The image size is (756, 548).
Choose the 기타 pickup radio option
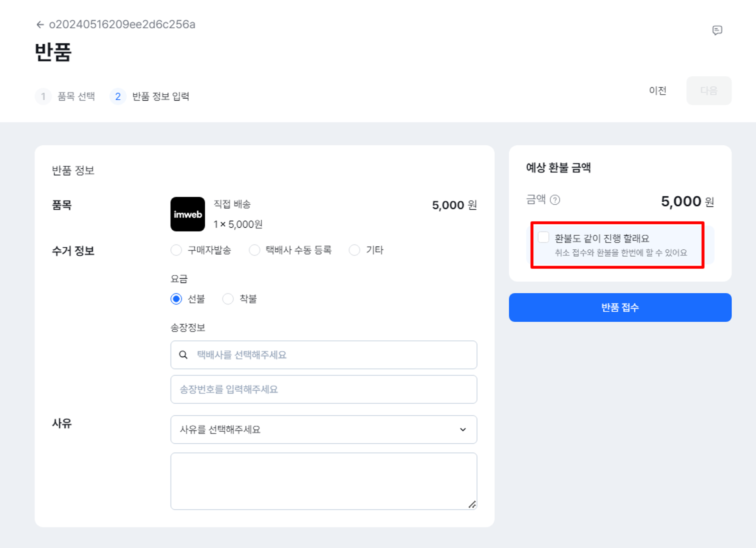tap(354, 250)
